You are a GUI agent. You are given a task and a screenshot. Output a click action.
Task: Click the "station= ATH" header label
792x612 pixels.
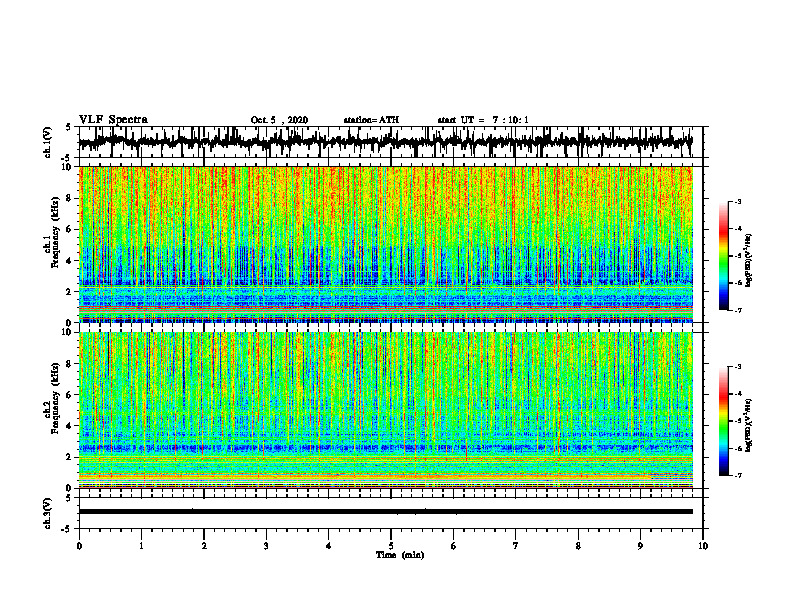(x=371, y=120)
